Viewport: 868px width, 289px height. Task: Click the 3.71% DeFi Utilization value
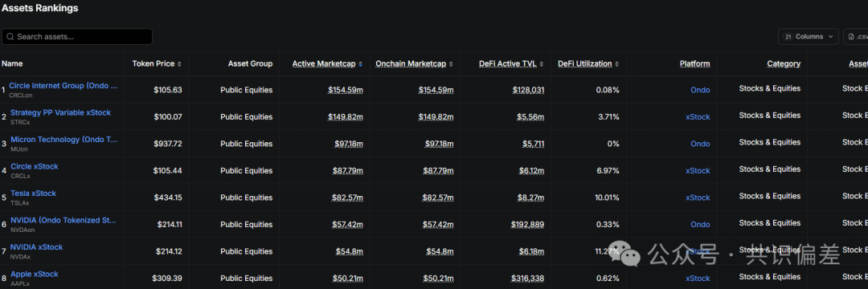(608, 117)
